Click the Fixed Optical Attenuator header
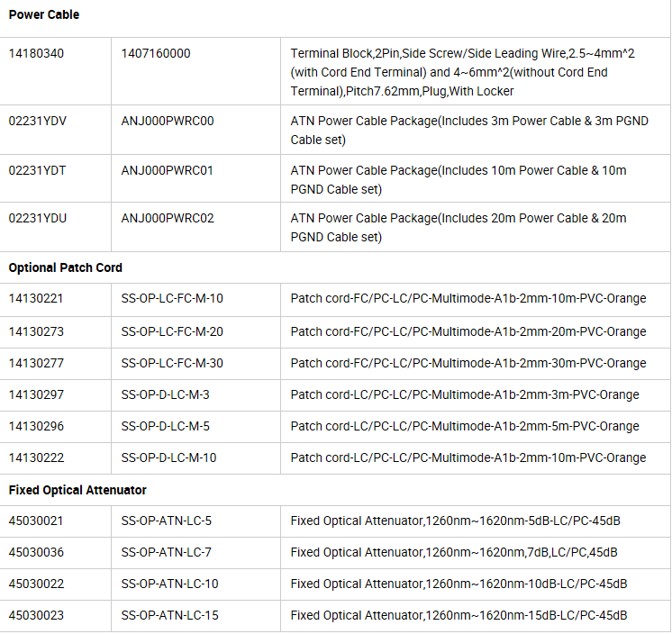 (77, 490)
